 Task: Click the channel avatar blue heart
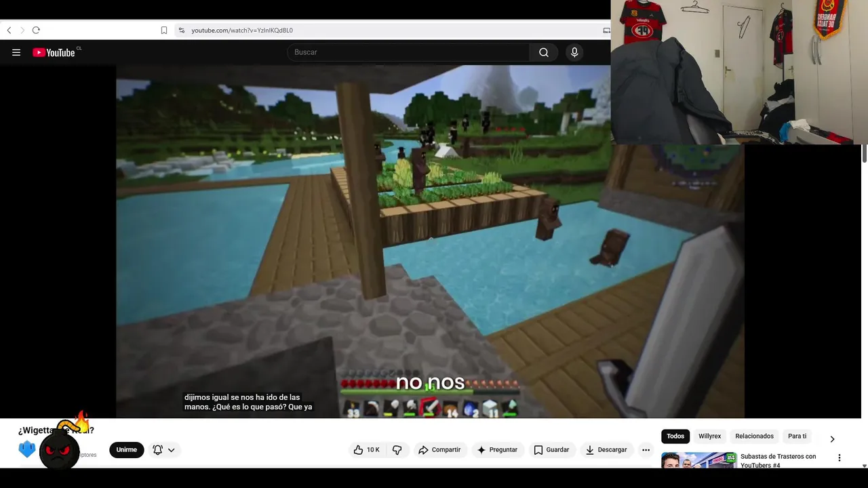26,449
